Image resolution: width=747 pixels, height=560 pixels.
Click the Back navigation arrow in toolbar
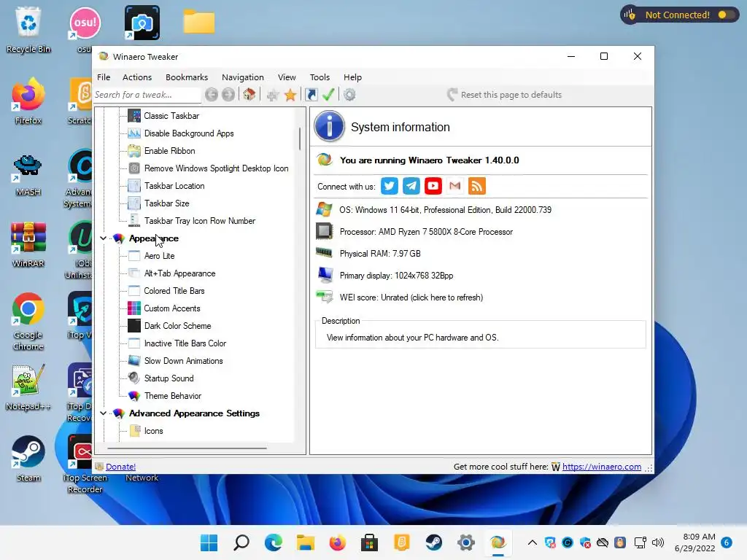(x=212, y=95)
